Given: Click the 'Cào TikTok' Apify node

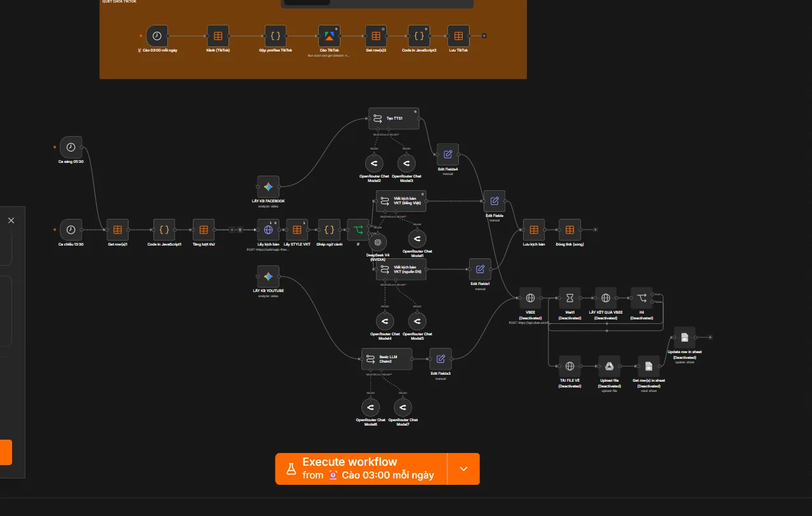Looking at the screenshot, I should [x=329, y=36].
